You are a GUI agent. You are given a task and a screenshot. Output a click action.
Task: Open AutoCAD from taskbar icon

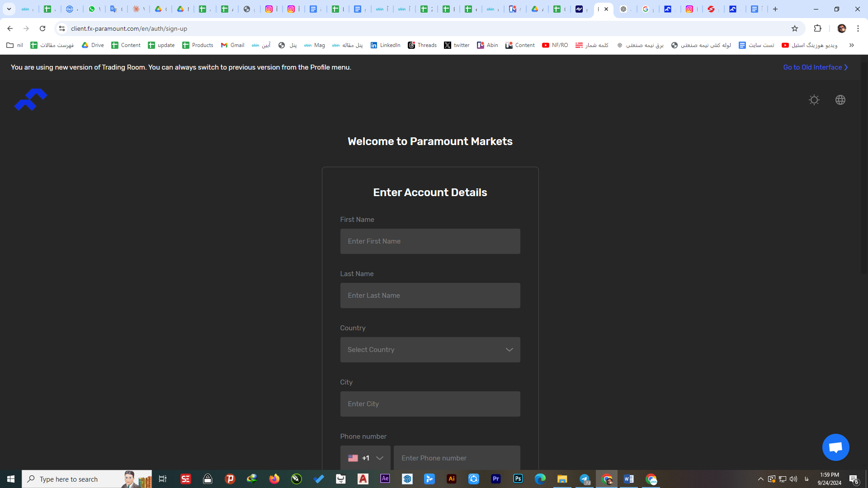coord(363,479)
